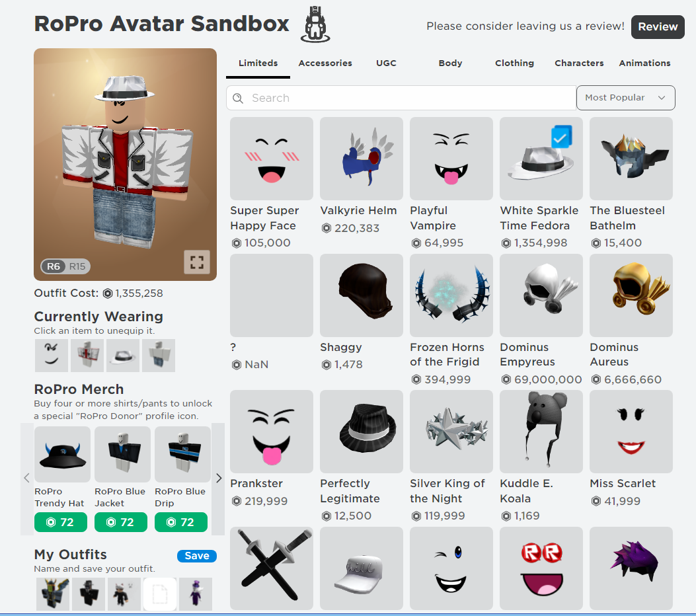696x616 pixels.
Task: Unequip the face in Currently Wearing
Action: [52, 356]
